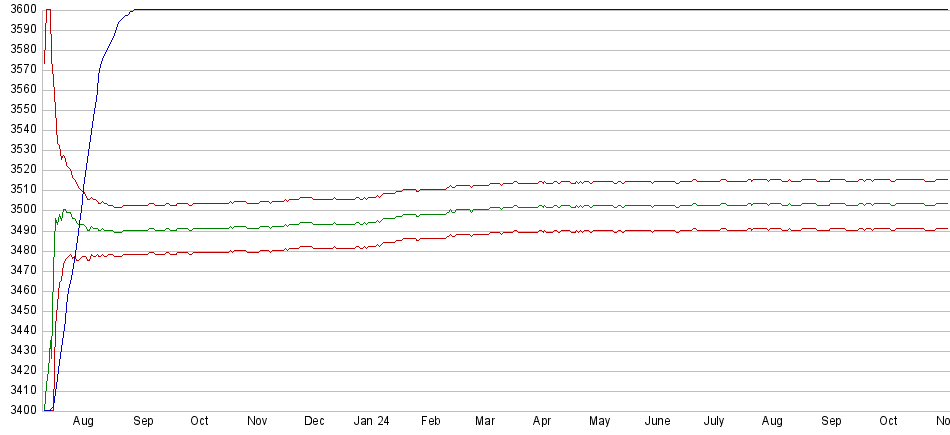Click the Mar label on the time axis
Image resolution: width=950 pixels, height=435 pixels.
pos(485,422)
